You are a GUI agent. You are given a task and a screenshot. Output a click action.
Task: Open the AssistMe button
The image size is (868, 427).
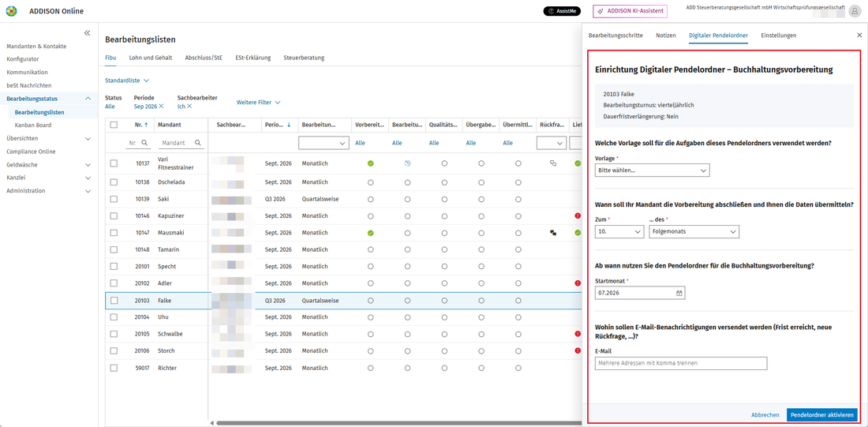pos(562,10)
